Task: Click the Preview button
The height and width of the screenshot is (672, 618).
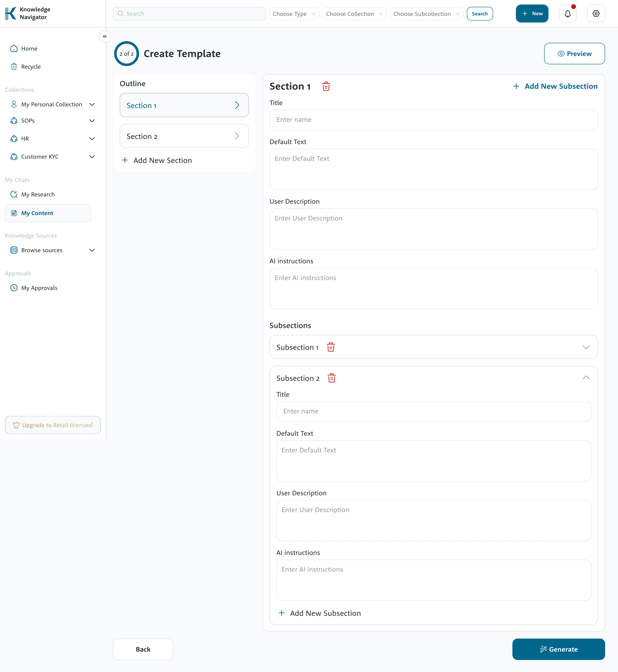Action: 574,54
